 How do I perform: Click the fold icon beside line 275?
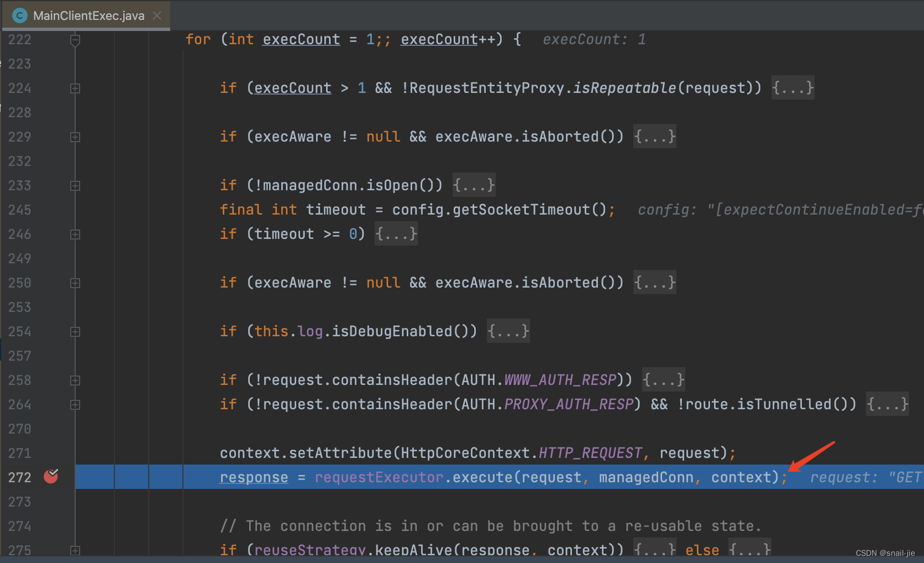coord(75,551)
